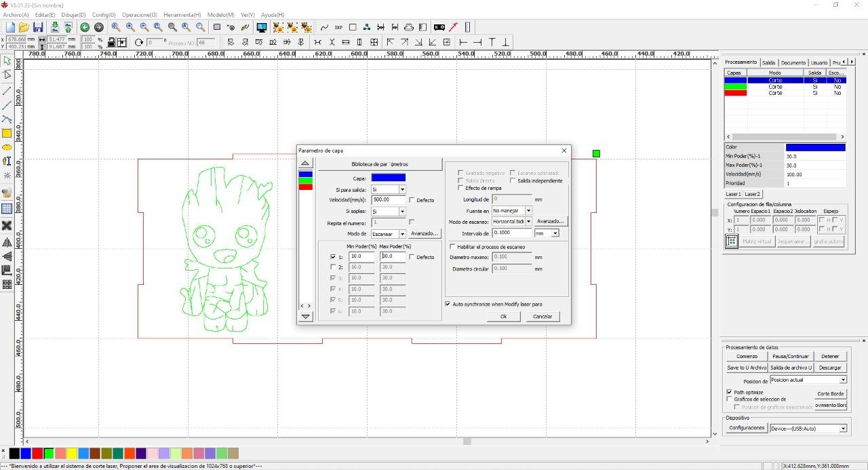868x470 pixels.
Task: Click the red laser pointer icon in toolbar
Action: pos(454,27)
